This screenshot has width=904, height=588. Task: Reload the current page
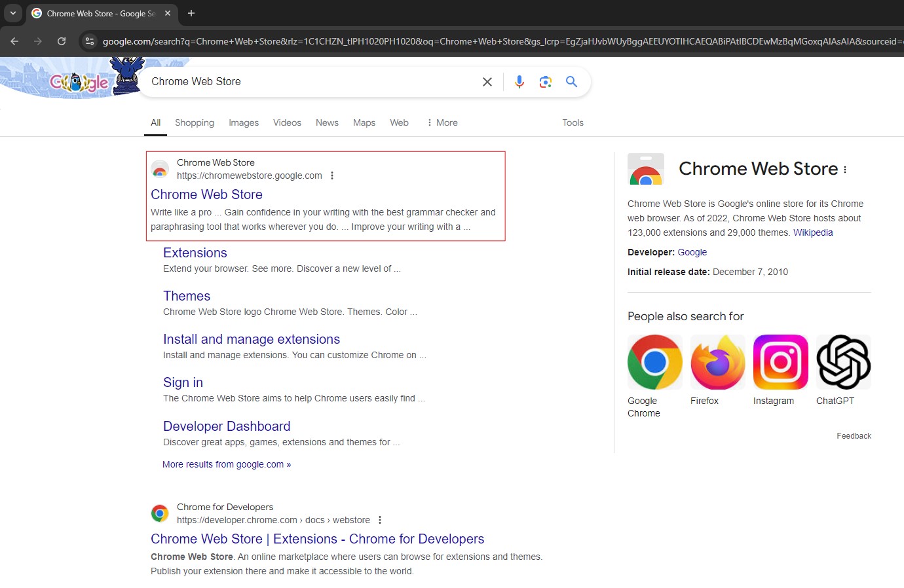[62, 41]
